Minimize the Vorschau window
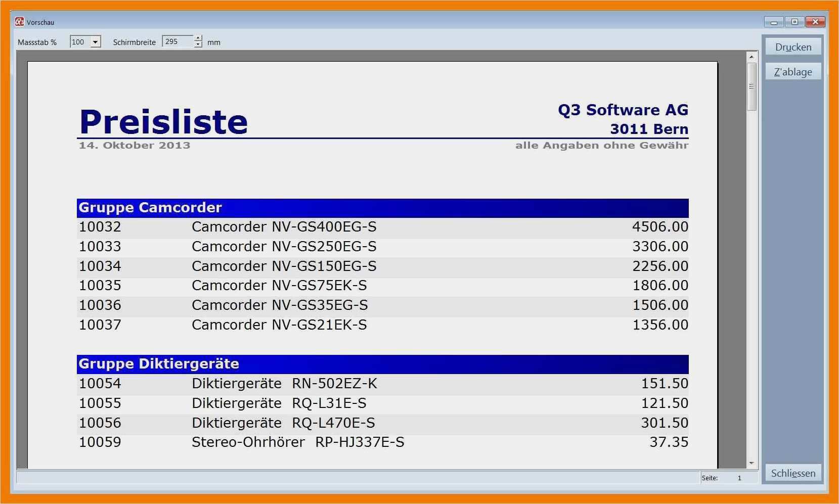This screenshot has height=504, width=839. [x=773, y=22]
